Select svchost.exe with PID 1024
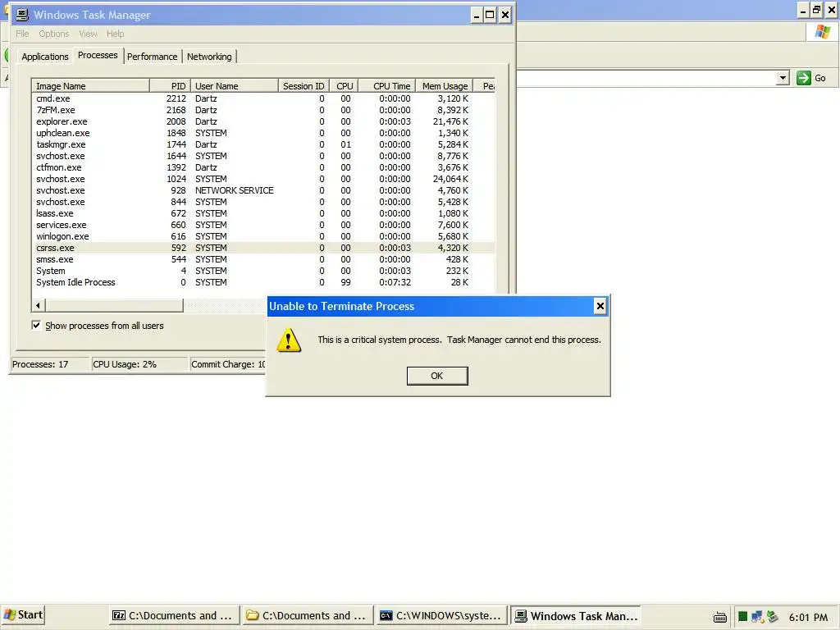Screen dimensions: 840x630 coord(263,179)
